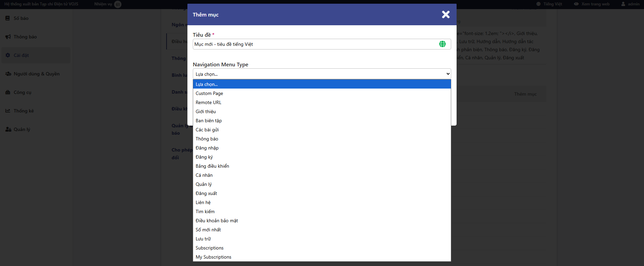Click the Số báo book icon

click(x=8, y=18)
